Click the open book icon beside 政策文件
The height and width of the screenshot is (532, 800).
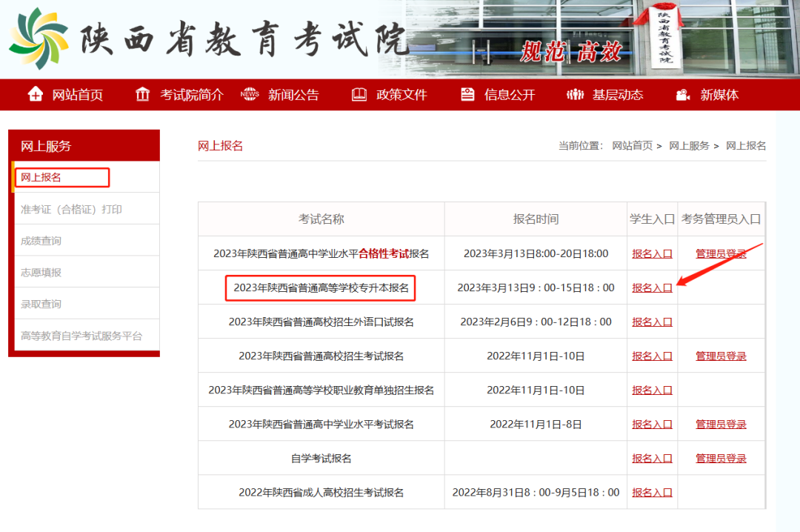tap(359, 94)
